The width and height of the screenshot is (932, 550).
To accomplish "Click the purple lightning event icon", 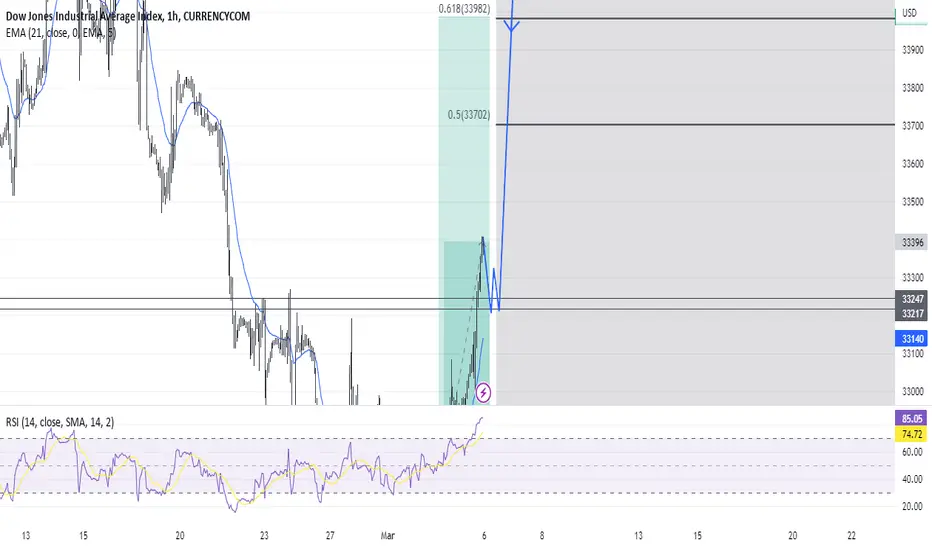I will [x=483, y=392].
